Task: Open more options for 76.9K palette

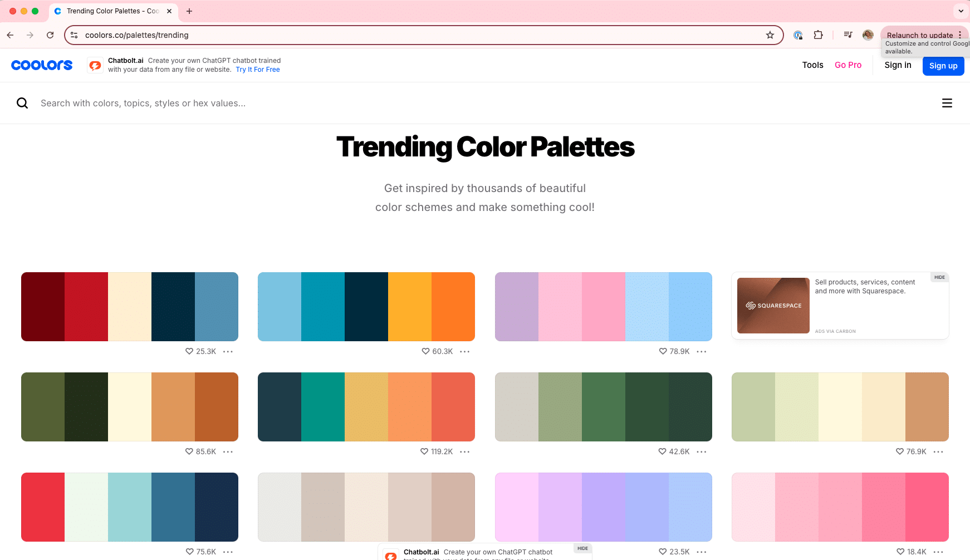Action: click(938, 451)
